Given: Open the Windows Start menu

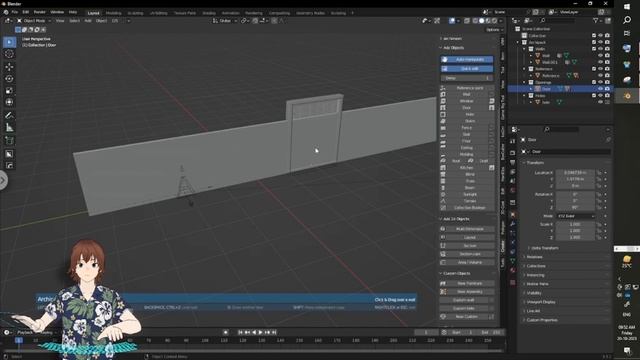Looking at the screenshot, I should point(627,7).
